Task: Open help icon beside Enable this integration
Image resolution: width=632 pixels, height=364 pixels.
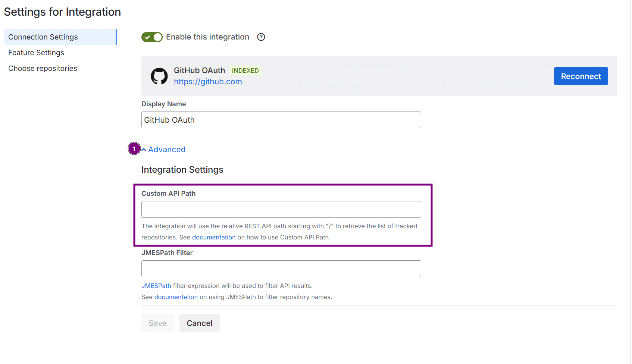Action: (261, 37)
